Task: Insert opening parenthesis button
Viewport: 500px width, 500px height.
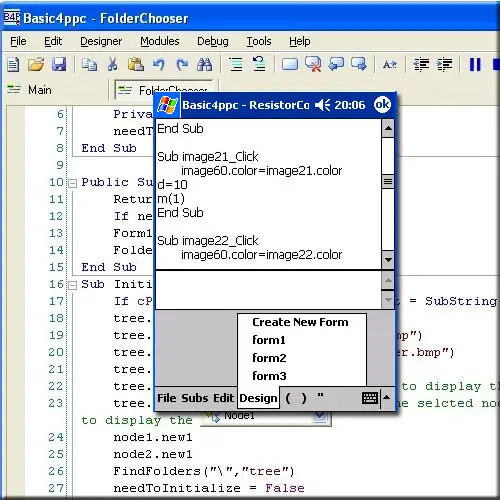Action: [288, 398]
